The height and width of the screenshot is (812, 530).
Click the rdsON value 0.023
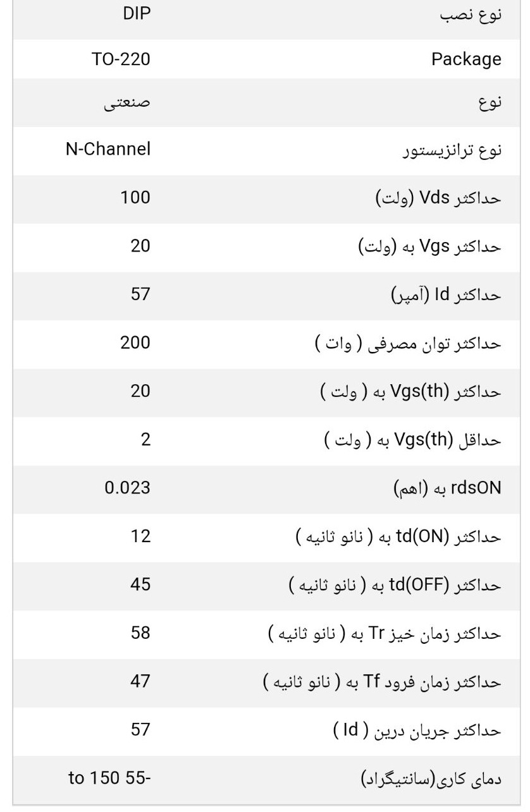pos(127,488)
